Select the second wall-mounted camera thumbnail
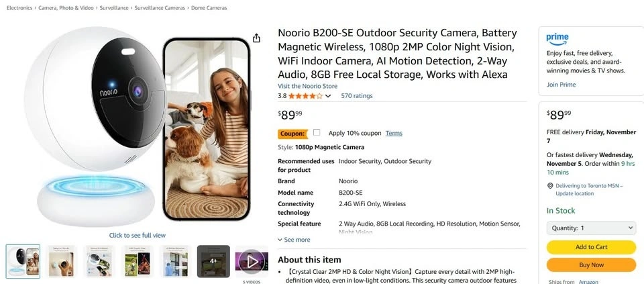Viewport: 644px width, 284px height. 61,261
